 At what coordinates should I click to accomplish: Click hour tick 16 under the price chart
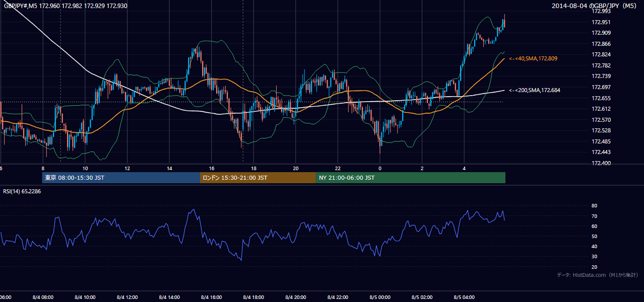click(212, 168)
